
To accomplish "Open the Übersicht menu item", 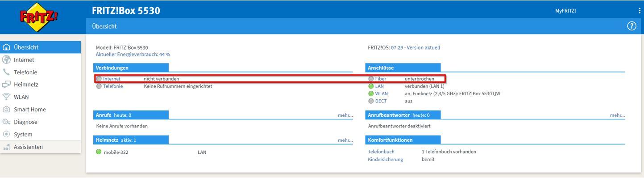I will click(41, 47).
